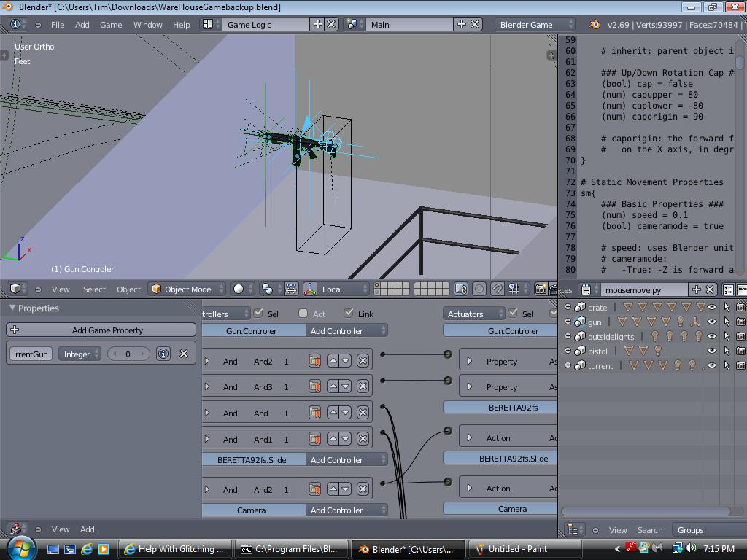The image size is (747, 560).
Task: Collapse the Properties panel
Action: 12,308
